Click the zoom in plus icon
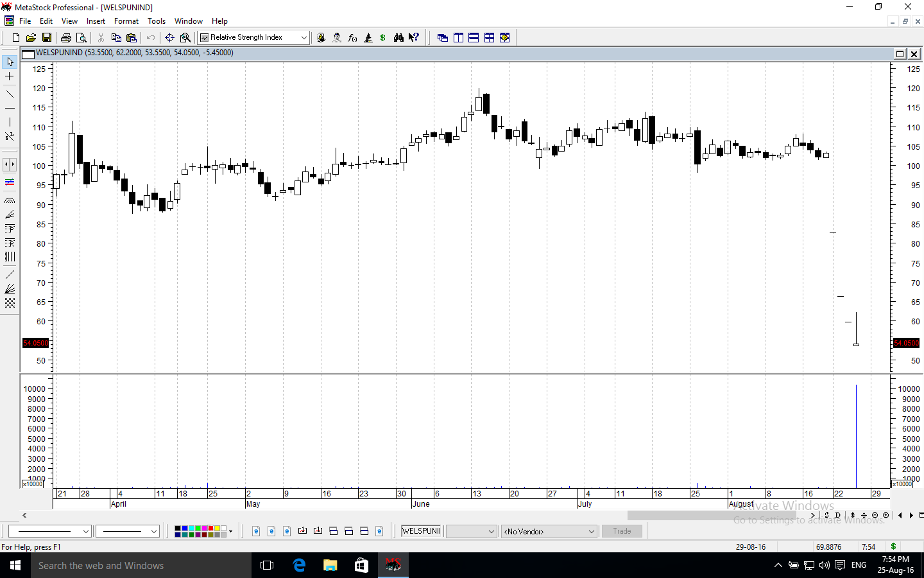The height and width of the screenshot is (578, 924). point(886,515)
